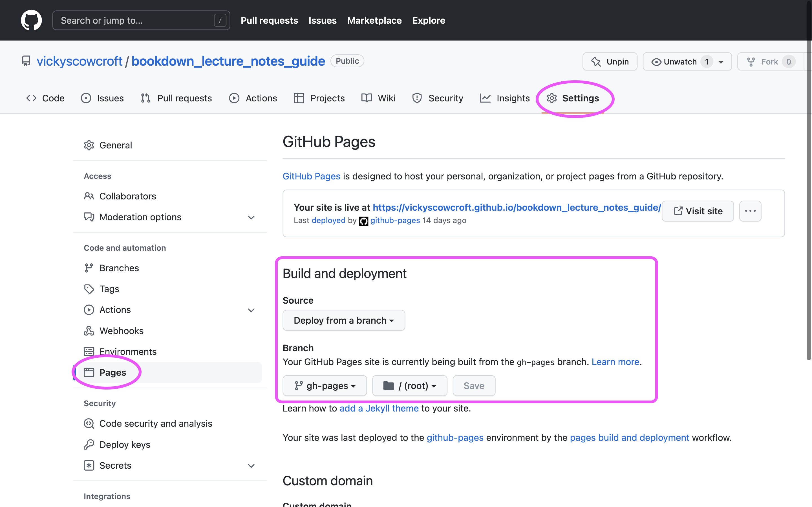Click the github-pages bot avatar icon
This screenshot has height=507, width=812.
[x=363, y=221]
